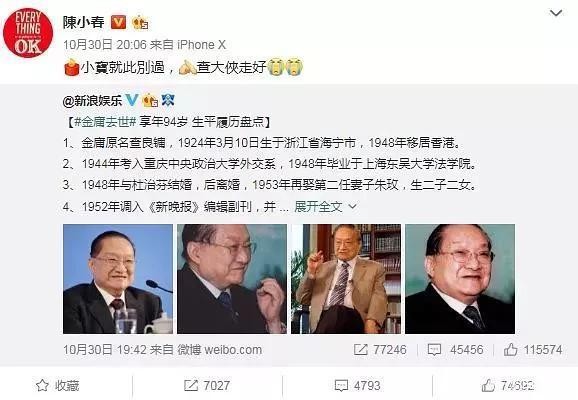Click the membership badge next to 陳小春

140,23
